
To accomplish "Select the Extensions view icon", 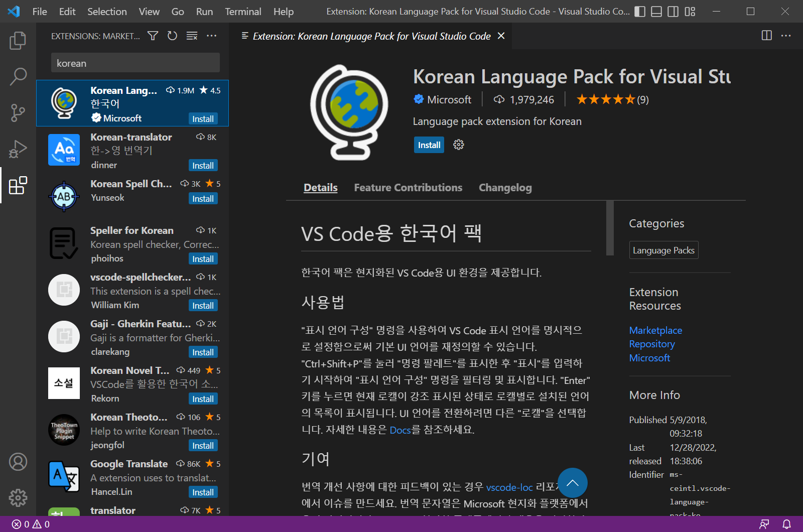I will tap(18, 185).
